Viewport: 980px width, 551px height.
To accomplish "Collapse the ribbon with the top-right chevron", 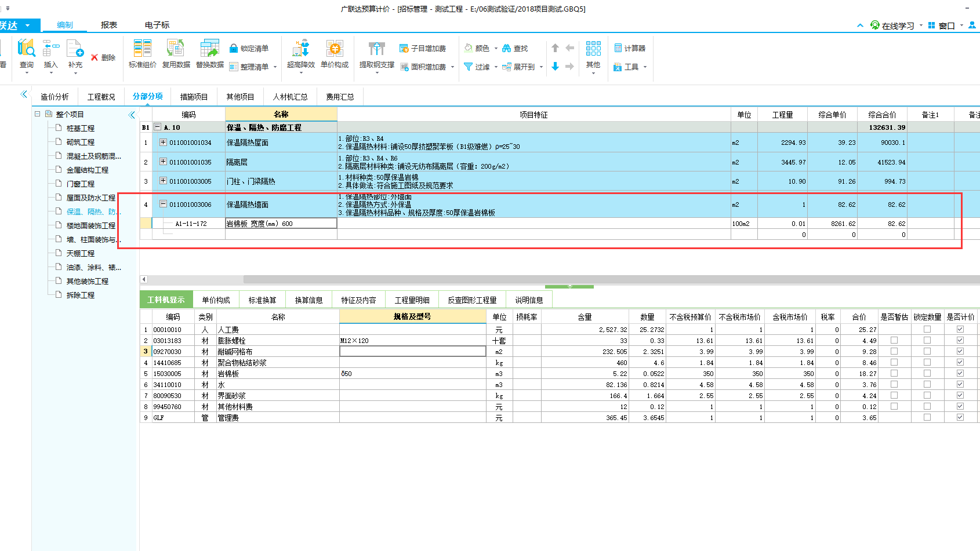I will coord(860,25).
